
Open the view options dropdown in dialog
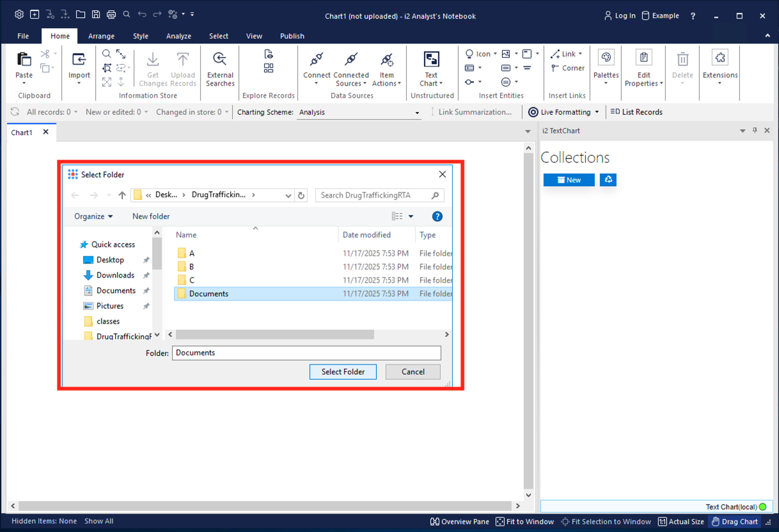(411, 217)
